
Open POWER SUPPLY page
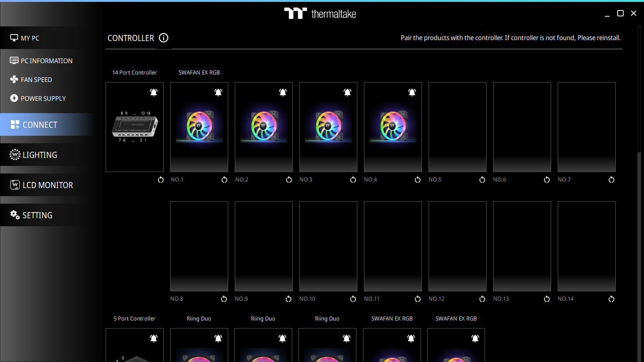tap(43, 99)
